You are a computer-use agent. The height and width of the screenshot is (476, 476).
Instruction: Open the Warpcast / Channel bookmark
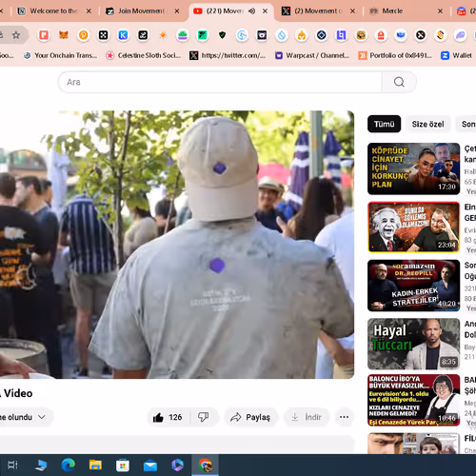[312, 55]
